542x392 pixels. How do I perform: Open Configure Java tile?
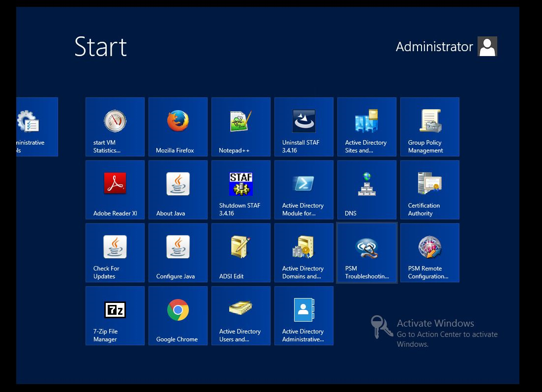[178, 253]
